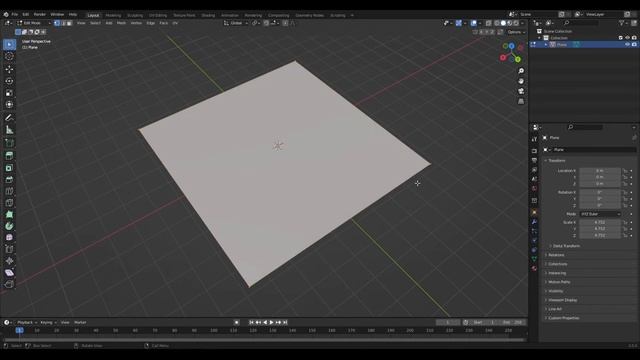This screenshot has height=360, width=640.
Task: Switch to the Modeling workspace tab
Action: 113,15
